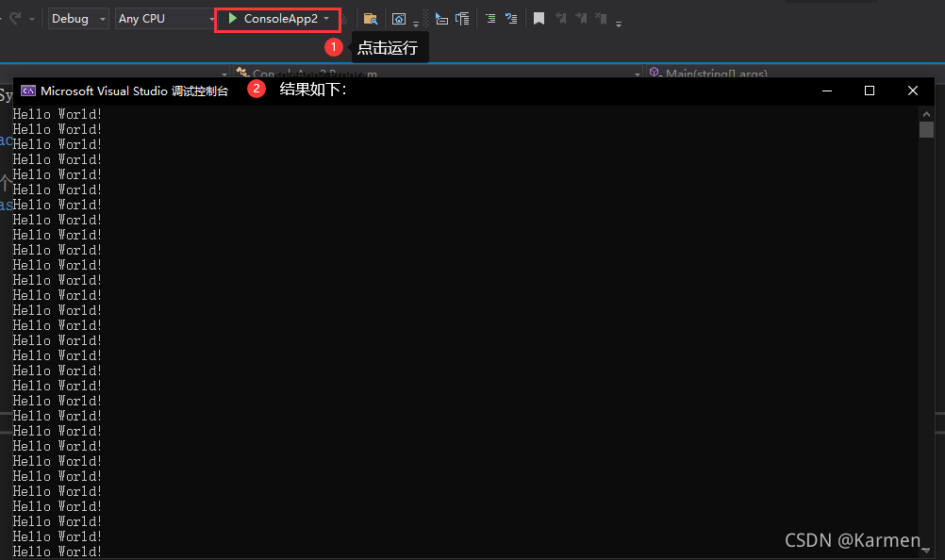
Task: Go to the next bookmark icon
Action: [581, 18]
